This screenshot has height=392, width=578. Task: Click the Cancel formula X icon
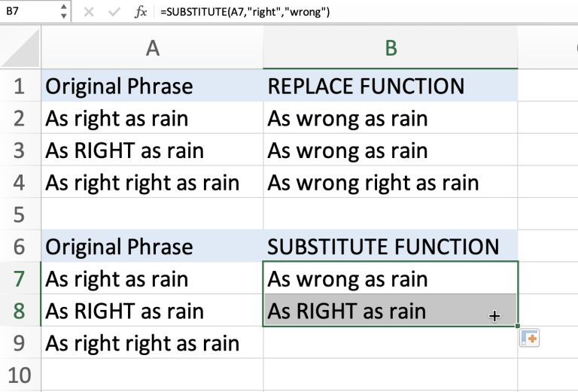click(x=89, y=12)
